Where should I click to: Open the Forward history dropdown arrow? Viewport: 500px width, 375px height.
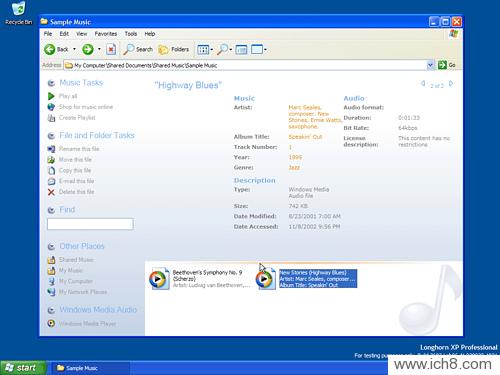[99, 49]
